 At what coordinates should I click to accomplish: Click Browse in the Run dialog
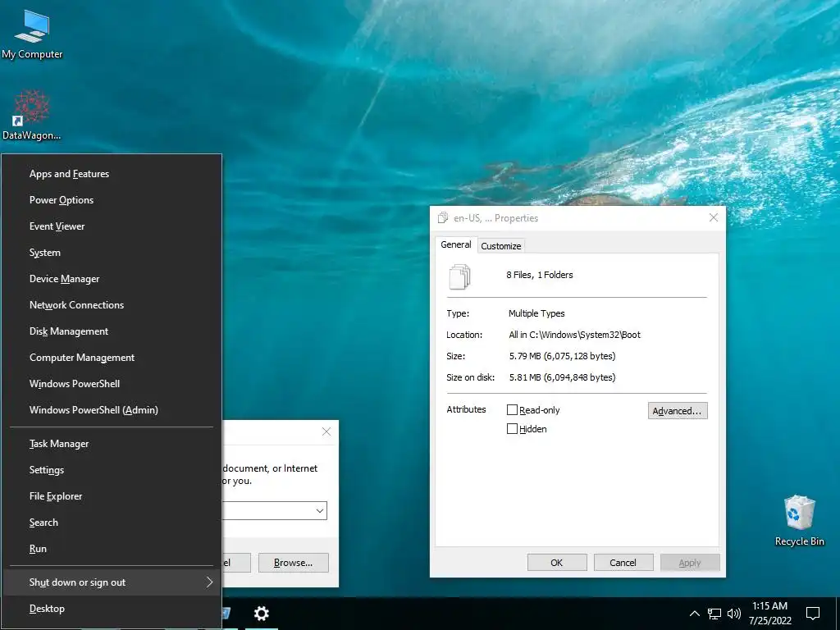point(294,563)
